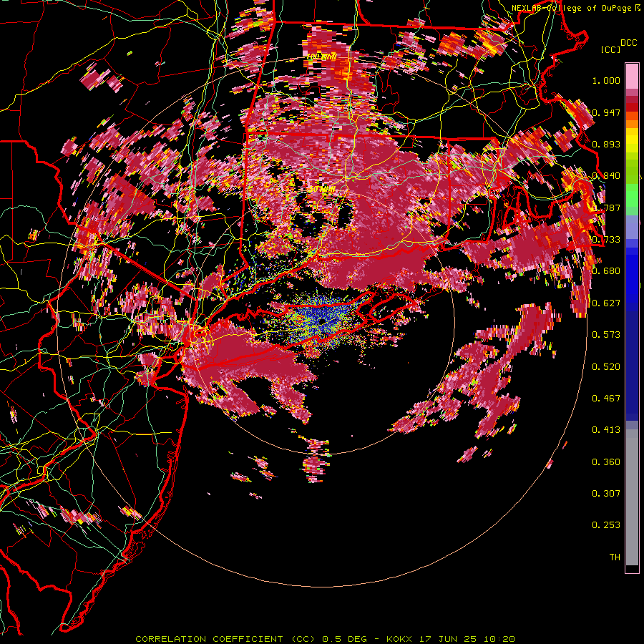Select the 0.360 scale value

(606, 462)
